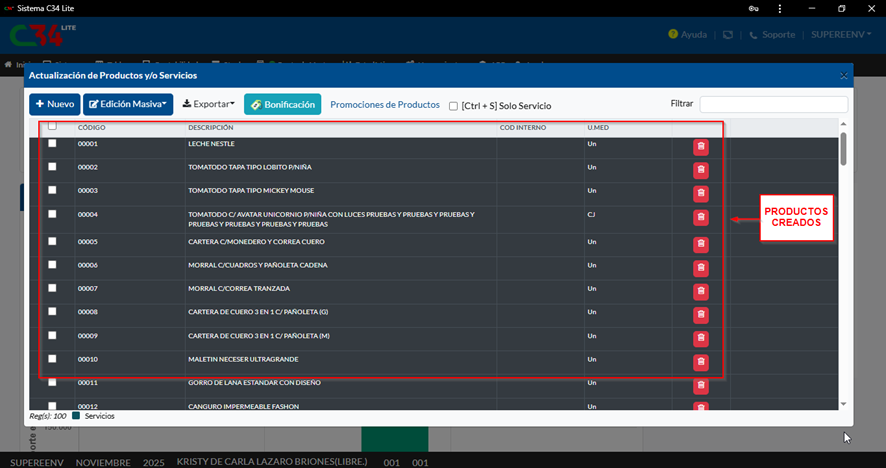This screenshot has width=886, height=468.
Task: Expand the Edición Masiva dropdown
Action: click(128, 104)
